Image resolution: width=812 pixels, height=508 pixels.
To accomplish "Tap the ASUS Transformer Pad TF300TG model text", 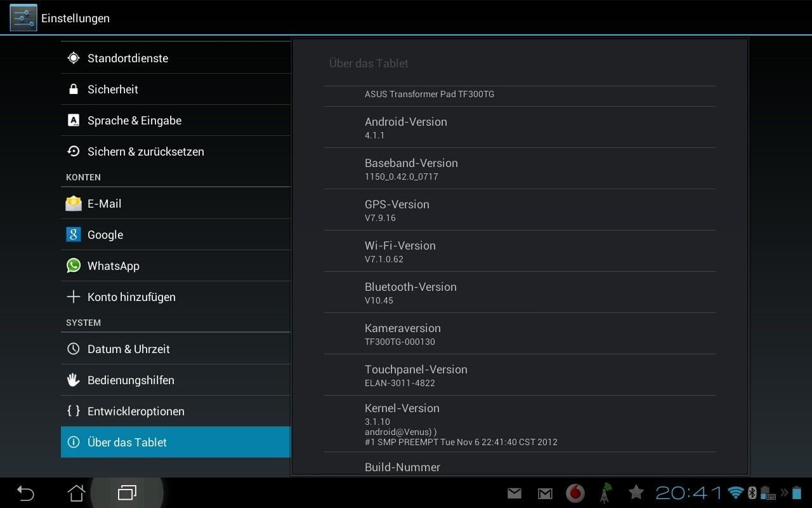I will click(429, 94).
